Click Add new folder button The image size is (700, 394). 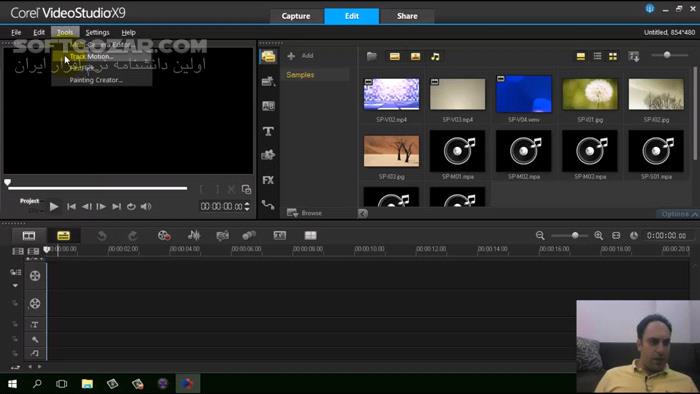pyautogui.click(x=300, y=56)
